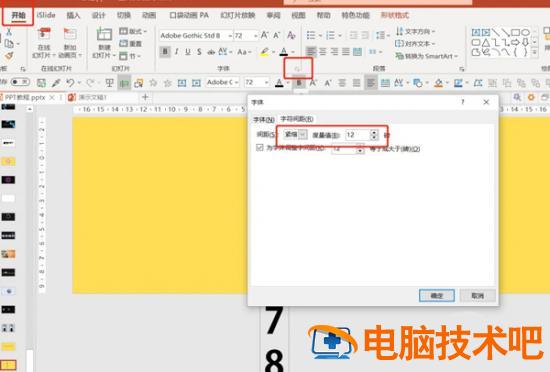The height and width of the screenshot is (372, 550).
Task: Expand the shapes gallery more arrow
Action: [535, 53]
